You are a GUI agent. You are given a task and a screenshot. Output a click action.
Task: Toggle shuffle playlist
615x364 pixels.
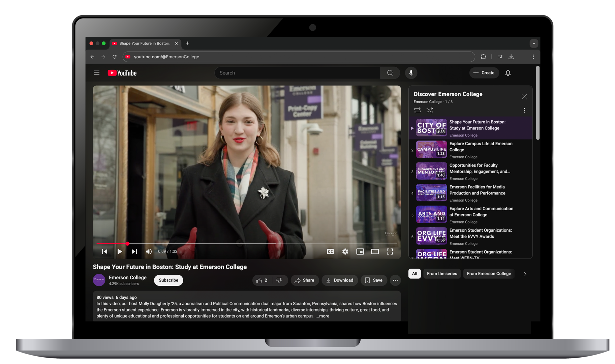click(x=430, y=110)
